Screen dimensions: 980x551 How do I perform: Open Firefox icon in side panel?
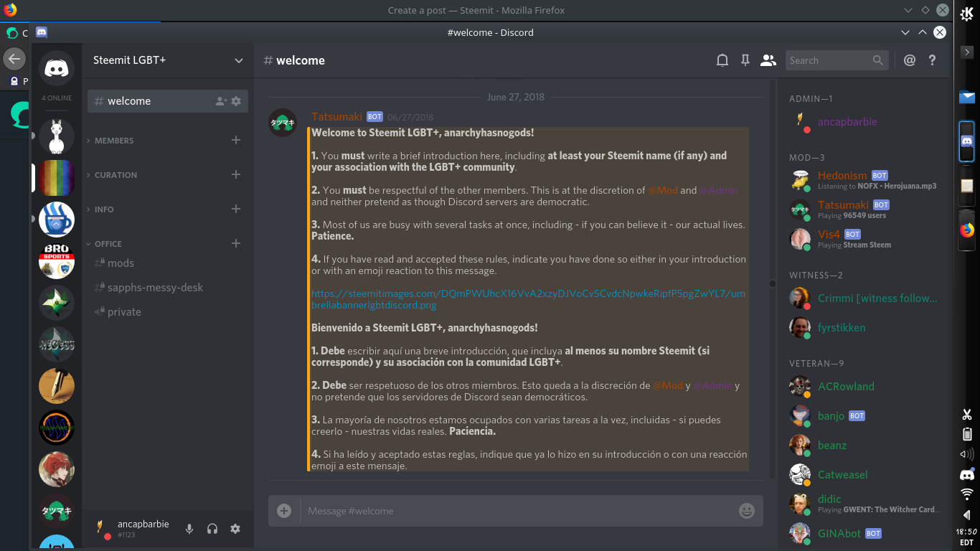(967, 230)
